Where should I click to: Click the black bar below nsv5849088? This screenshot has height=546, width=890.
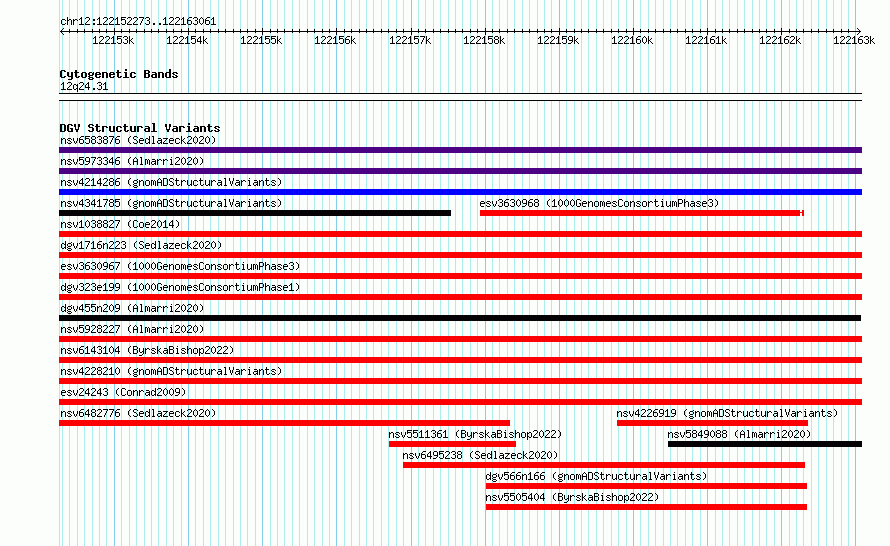pyautogui.click(x=765, y=444)
